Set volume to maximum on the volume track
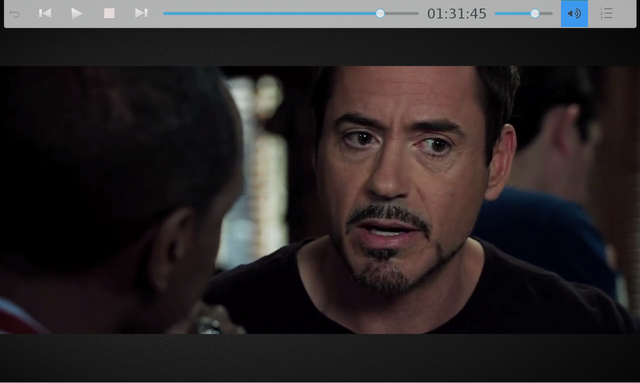 point(551,13)
